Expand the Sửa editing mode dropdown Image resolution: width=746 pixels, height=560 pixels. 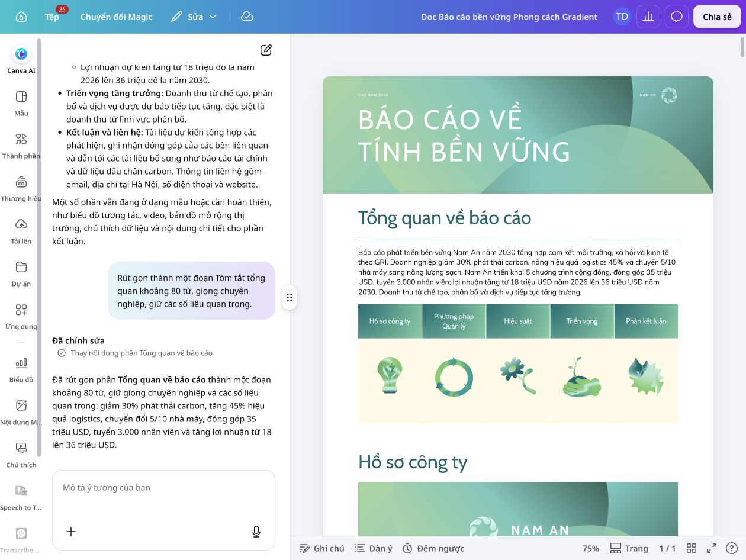coord(194,17)
